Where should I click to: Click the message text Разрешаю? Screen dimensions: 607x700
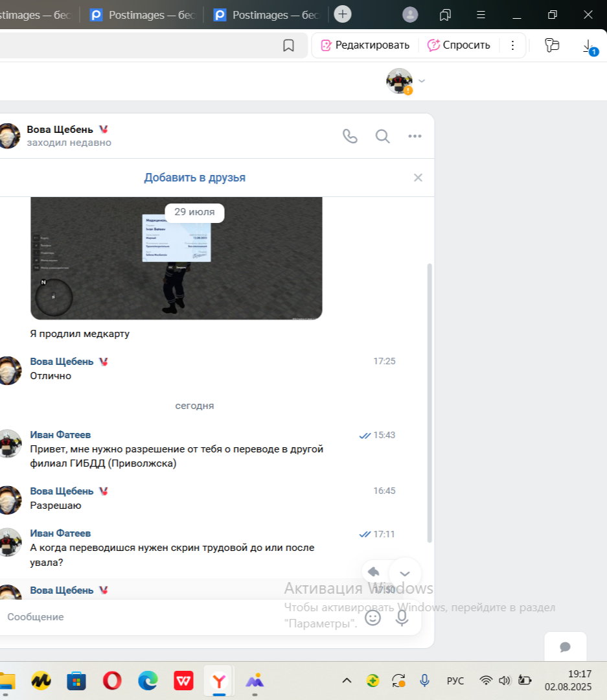pyautogui.click(x=55, y=506)
